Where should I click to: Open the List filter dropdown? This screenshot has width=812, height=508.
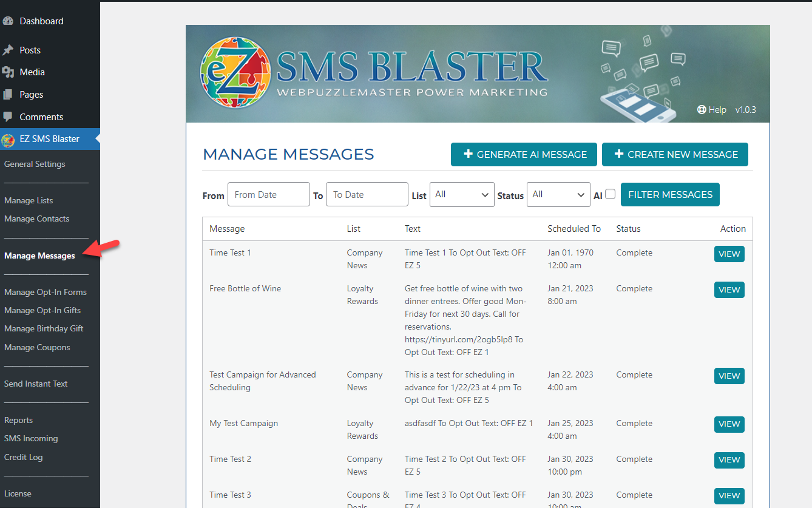(x=462, y=195)
